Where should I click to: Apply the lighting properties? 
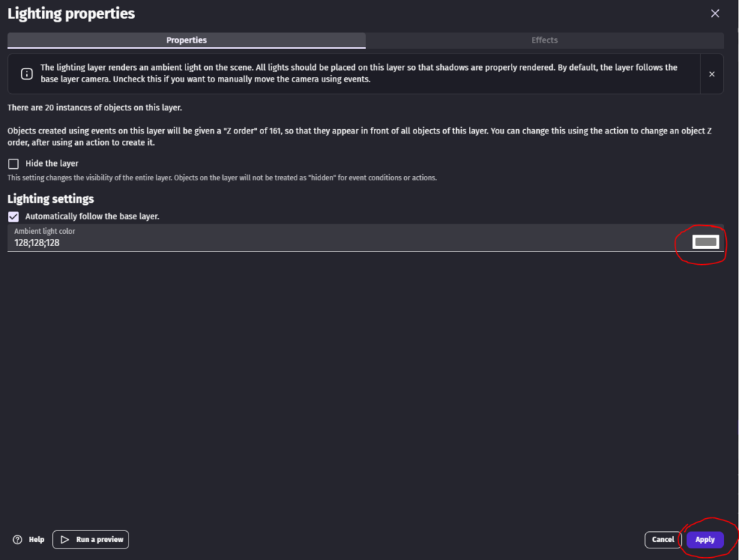705,540
